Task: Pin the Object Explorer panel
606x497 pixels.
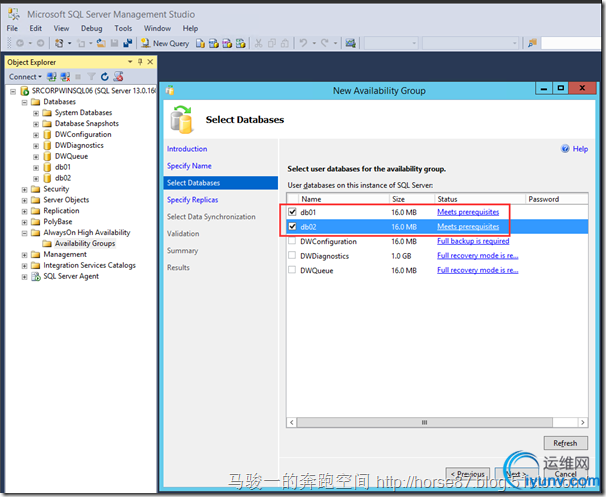Action: pos(140,62)
